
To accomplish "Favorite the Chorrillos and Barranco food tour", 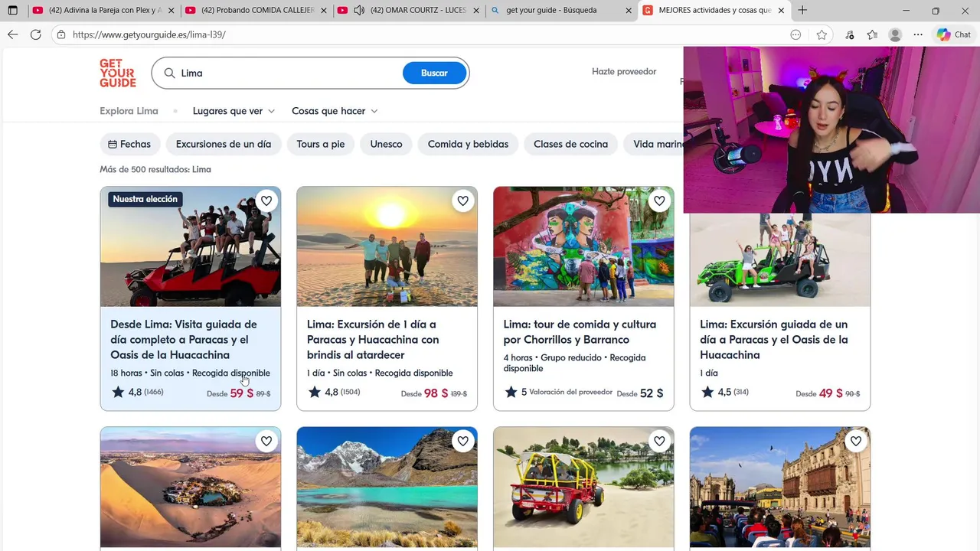I will 660,201.
